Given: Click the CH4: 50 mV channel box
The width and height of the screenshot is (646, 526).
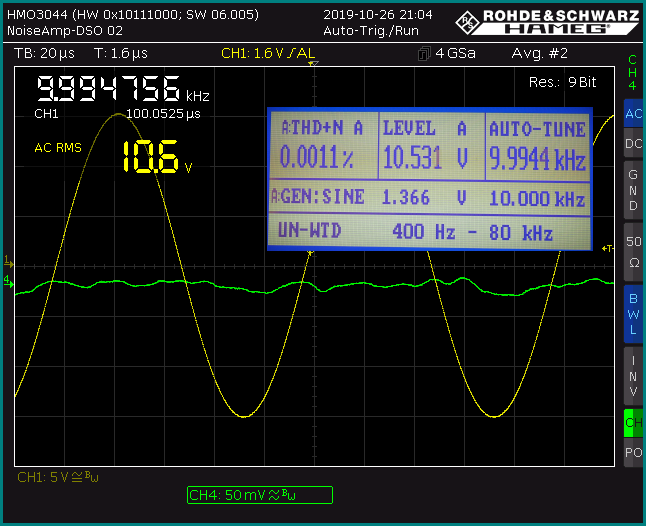Looking at the screenshot, I should (260, 495).
